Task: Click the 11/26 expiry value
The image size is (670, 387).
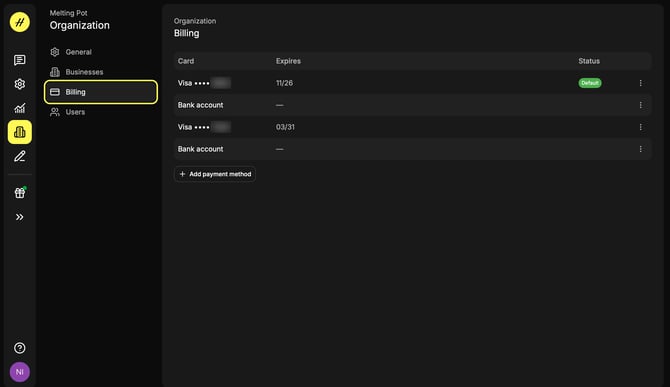Action: (x=285, y=83)
